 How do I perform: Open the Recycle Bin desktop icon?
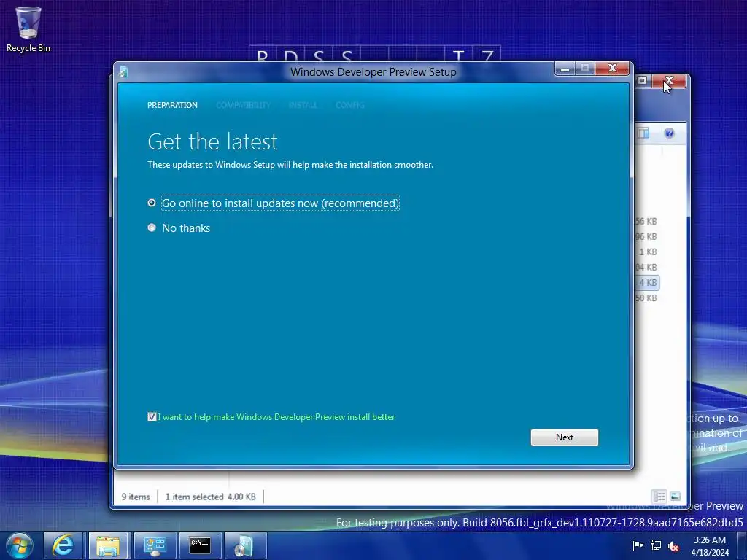point(28,29)
